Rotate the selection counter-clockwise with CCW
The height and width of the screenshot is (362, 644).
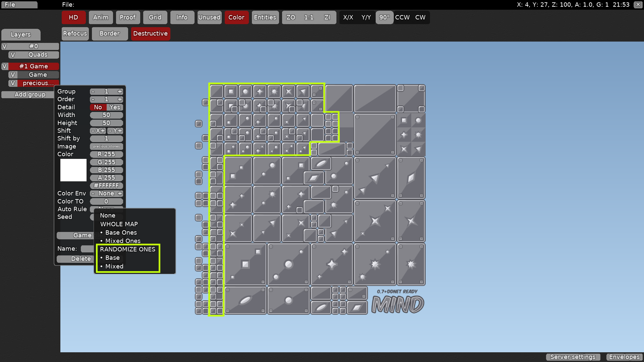point(402,17)
